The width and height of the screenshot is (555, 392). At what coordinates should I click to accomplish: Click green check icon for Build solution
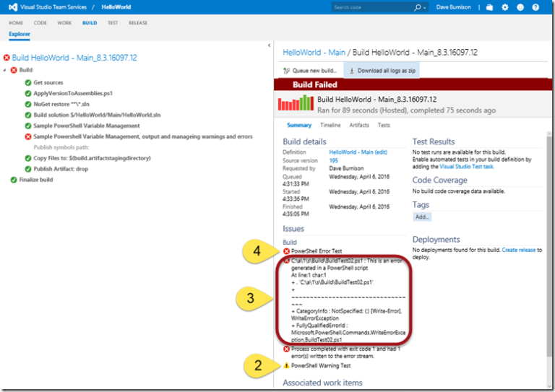click(28, 116)
